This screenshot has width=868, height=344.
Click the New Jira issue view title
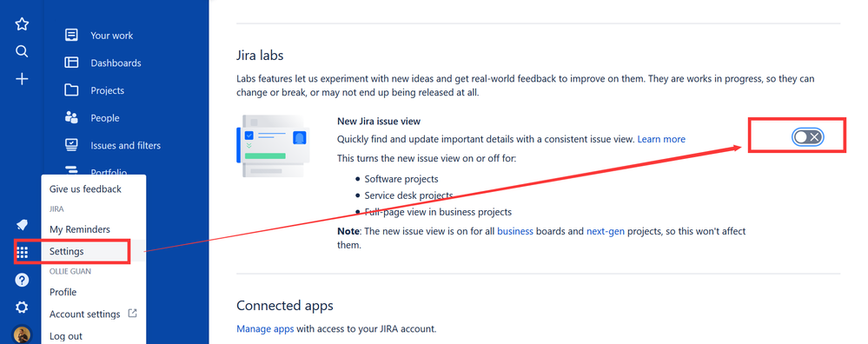click(379, 121)
